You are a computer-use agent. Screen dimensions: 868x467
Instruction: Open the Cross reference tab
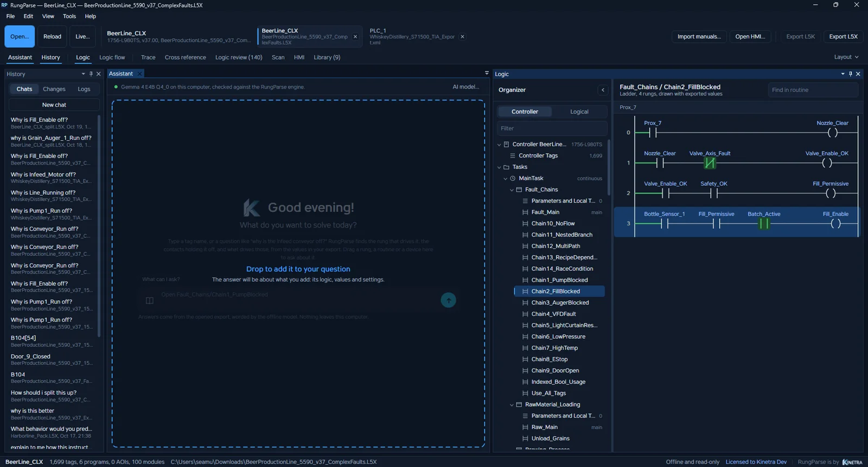(186, 58)
